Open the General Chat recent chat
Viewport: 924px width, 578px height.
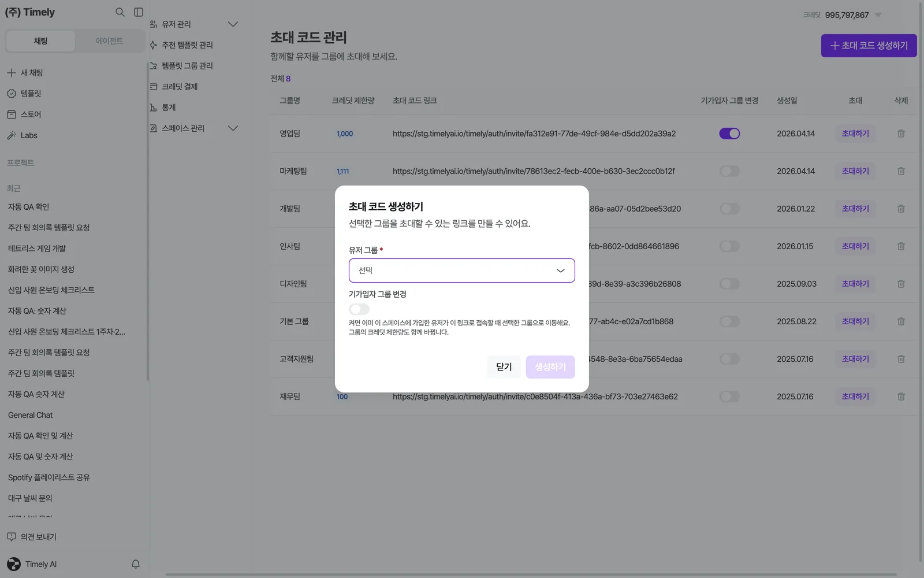click(x=30, y=415)
